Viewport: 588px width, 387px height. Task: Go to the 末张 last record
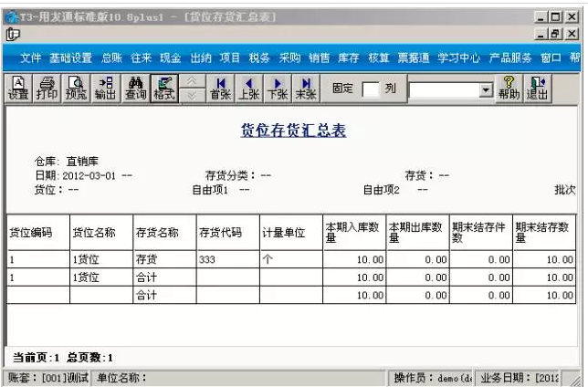click(306, 89)
